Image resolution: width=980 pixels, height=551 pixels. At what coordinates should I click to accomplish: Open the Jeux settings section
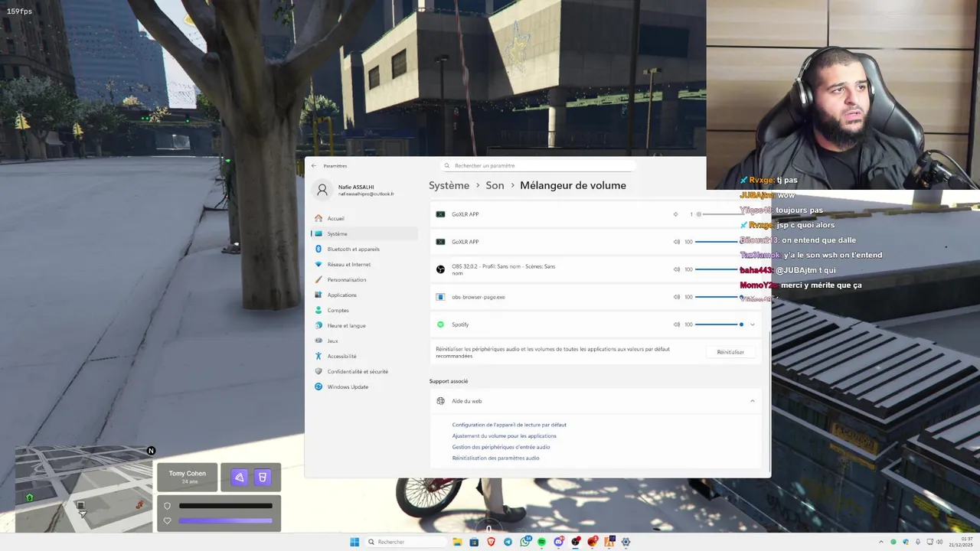(x=364, y=341)
